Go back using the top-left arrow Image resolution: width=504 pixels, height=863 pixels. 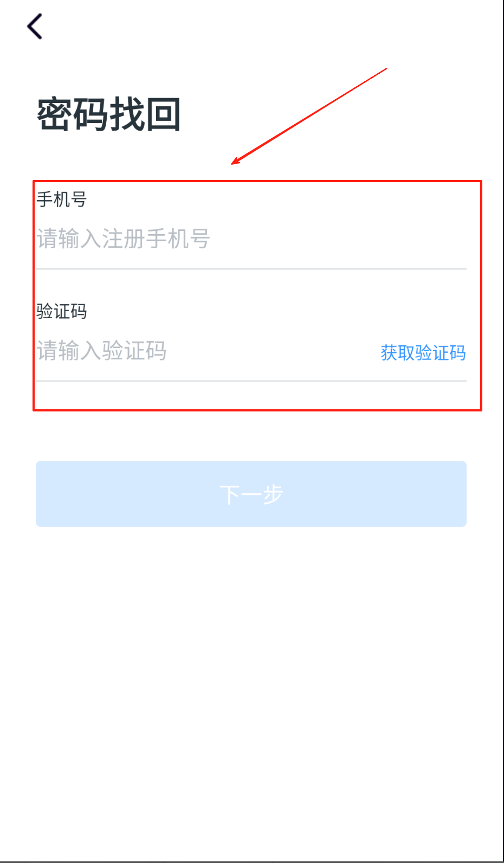pyautogui.click(x=35, y=26)
